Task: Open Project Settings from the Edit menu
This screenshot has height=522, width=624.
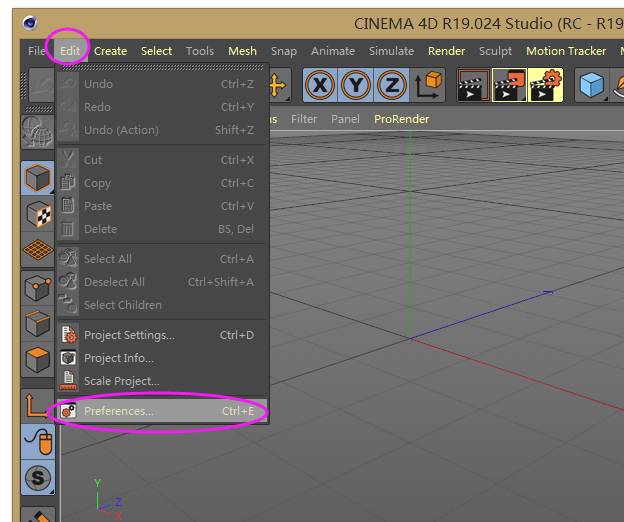Action: [162, 335]
